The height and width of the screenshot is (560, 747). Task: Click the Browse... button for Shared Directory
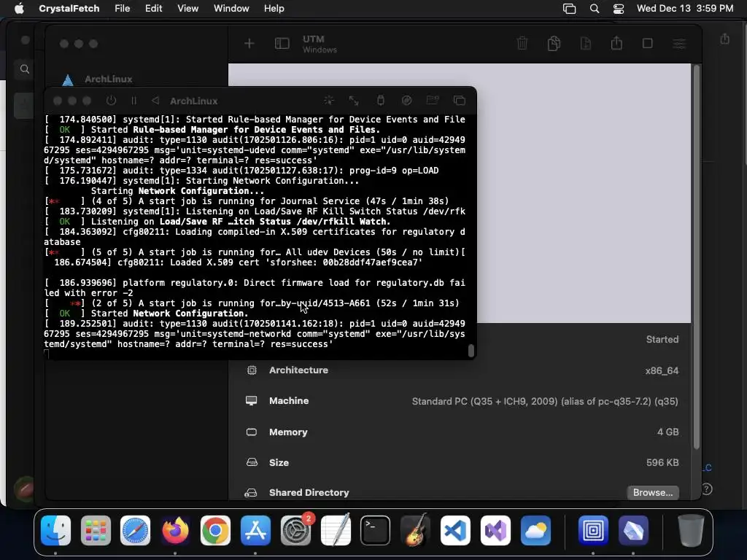(x=653, y=492)
